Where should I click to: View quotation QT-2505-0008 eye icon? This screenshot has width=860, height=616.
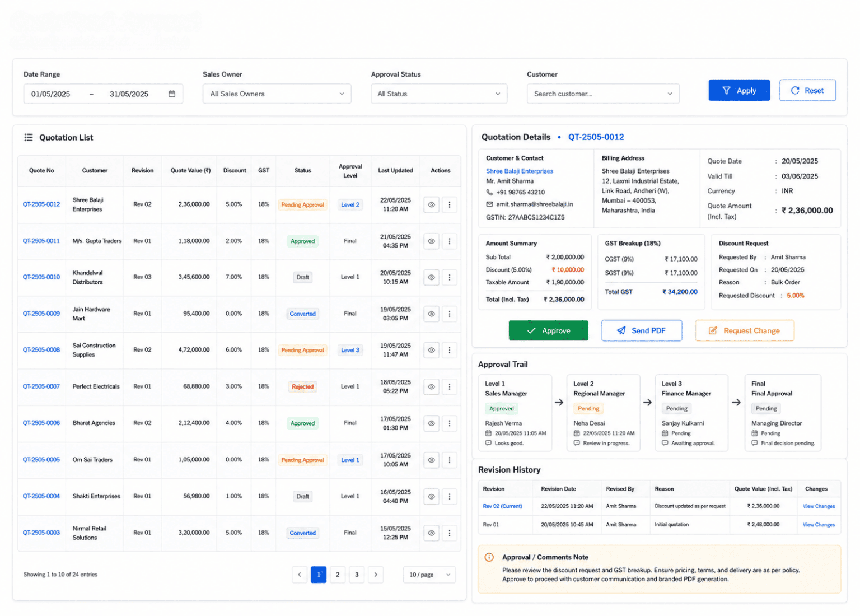pos(431,350)
